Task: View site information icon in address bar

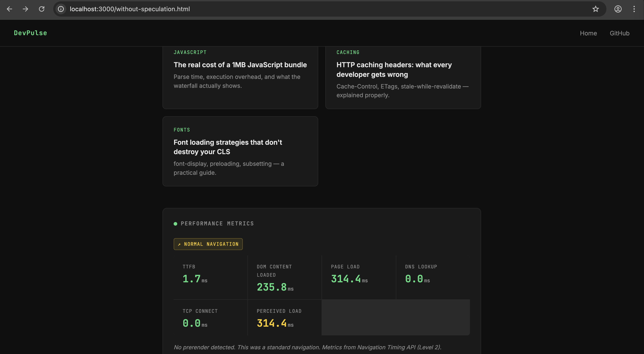Action: click(61, 9)
